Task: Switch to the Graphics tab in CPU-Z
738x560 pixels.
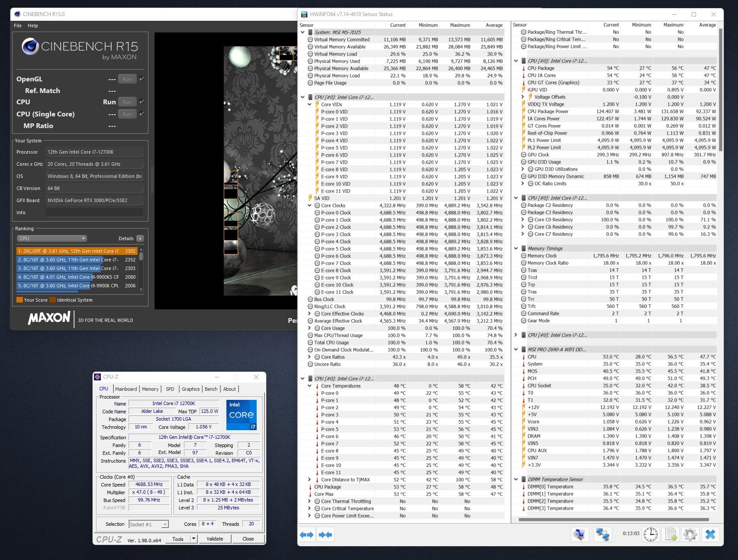Action: 191,389
